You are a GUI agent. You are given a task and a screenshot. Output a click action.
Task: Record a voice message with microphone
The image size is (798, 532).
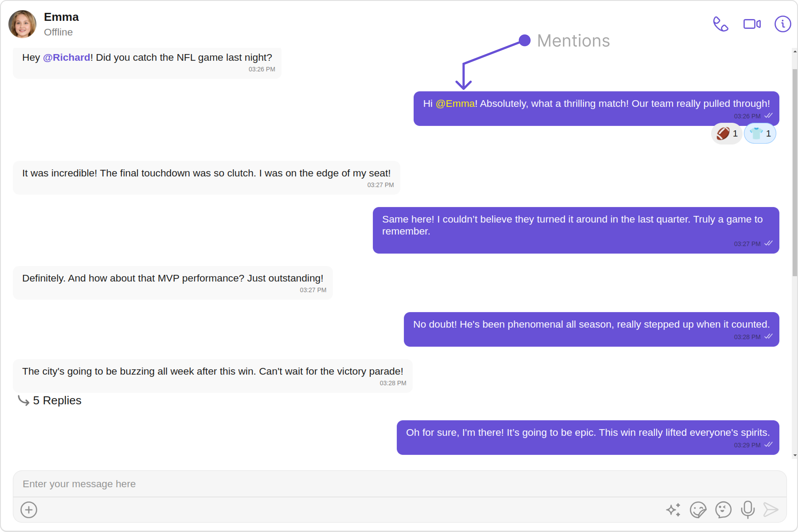(747, 510)
